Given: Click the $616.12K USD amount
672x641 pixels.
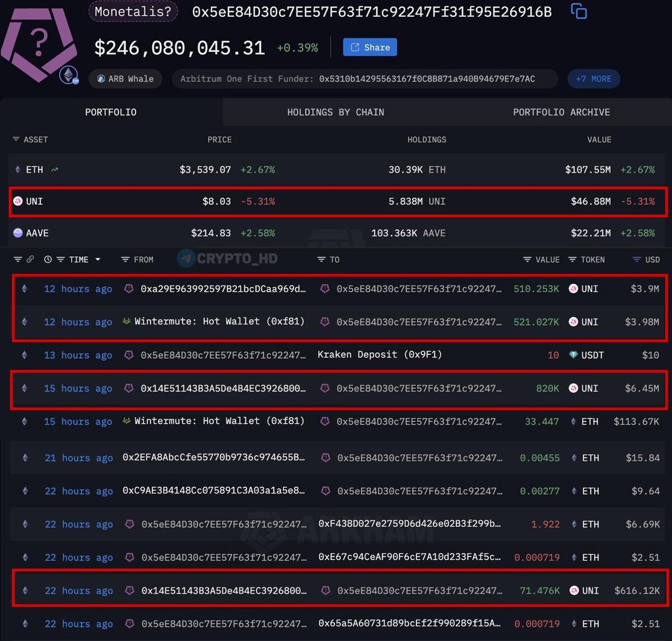Looking at the screenshot, I should 637,591.
